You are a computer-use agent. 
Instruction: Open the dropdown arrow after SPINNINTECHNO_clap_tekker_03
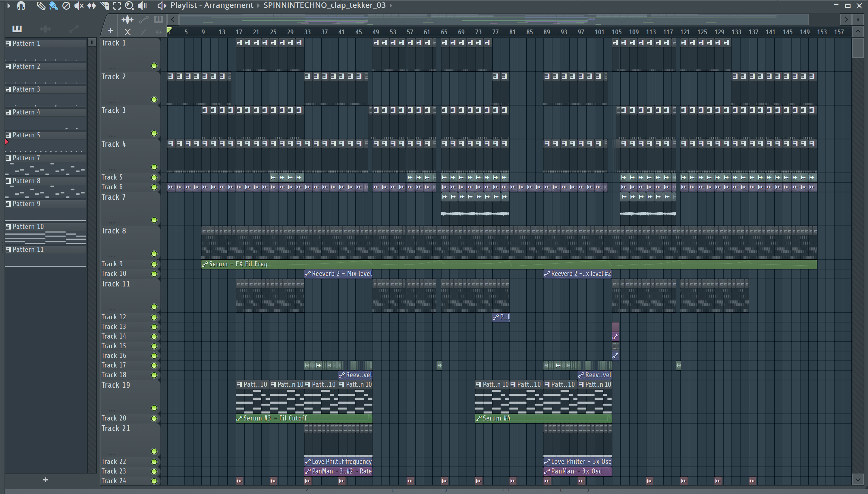[x=391, y=5]
